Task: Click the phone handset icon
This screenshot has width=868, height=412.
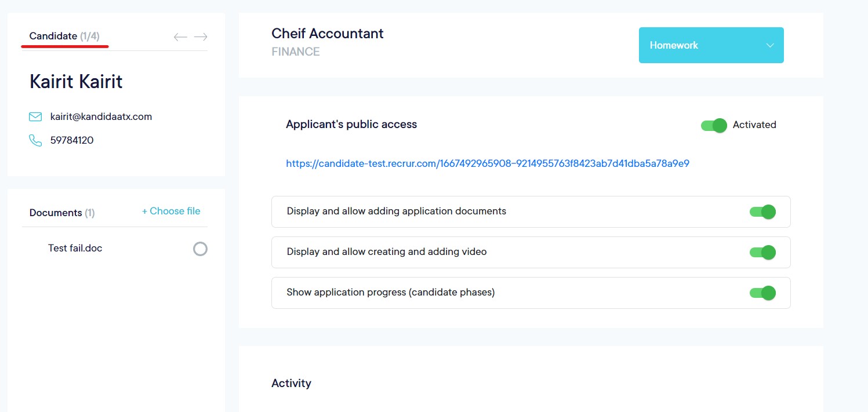Action: click(x=35, y=140)
